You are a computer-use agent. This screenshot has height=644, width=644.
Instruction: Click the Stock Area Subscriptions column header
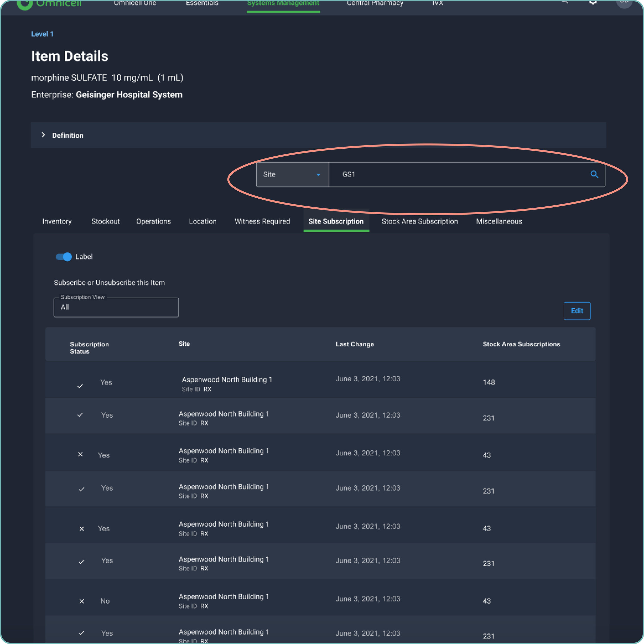(x=521, y=344)
